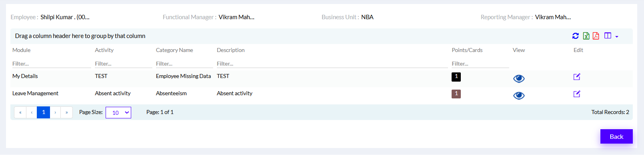Select the My Details module cell
The width and height of the screenshot is (644, 164).
[25, 76]
